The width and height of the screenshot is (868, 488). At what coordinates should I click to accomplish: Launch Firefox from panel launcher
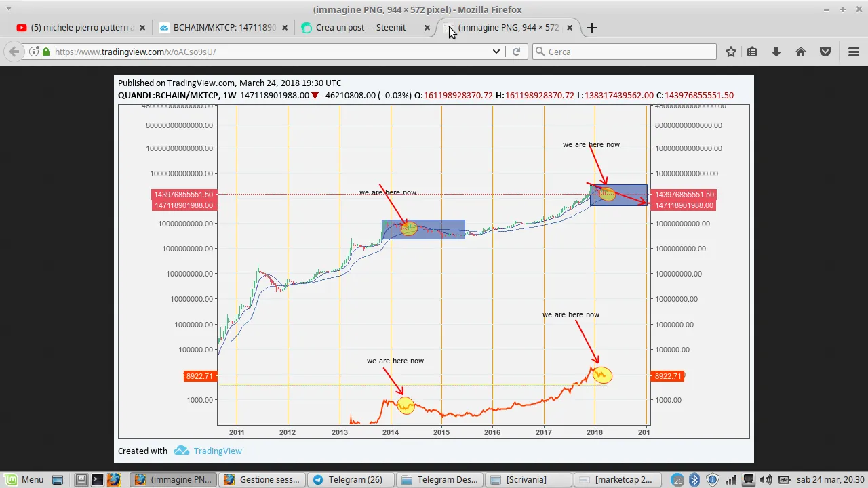pos(114,480)
